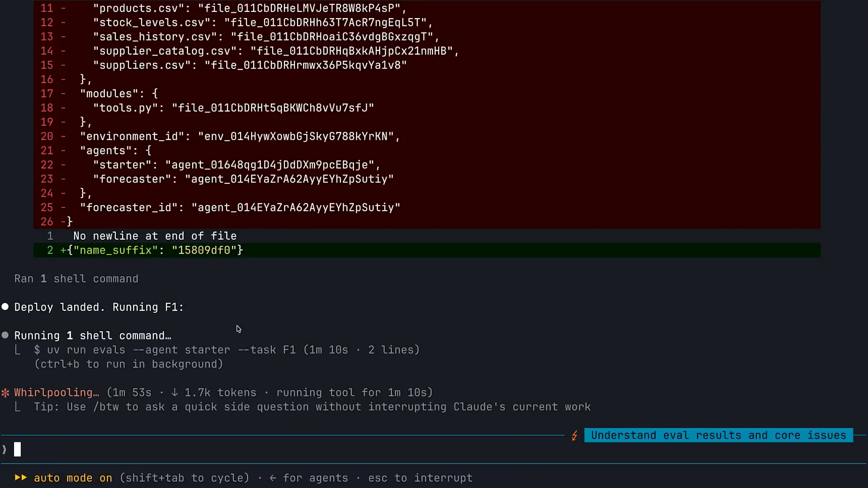Select the Understand eval results and core issues label

718,435
